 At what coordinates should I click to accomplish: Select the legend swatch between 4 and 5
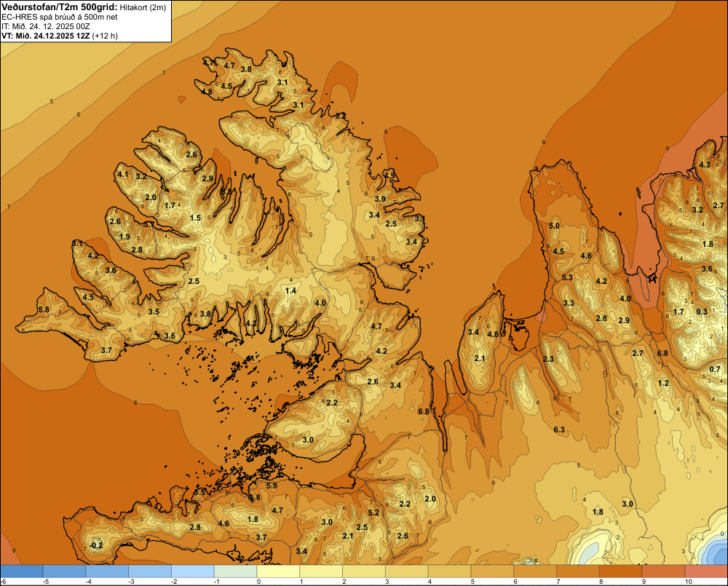(449, 571)
